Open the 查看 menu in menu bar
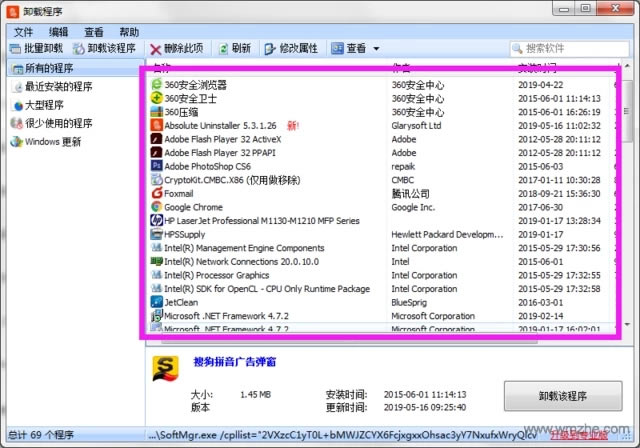Image resolution: width=640 pixels, height=448 pixels. point(93,32)
